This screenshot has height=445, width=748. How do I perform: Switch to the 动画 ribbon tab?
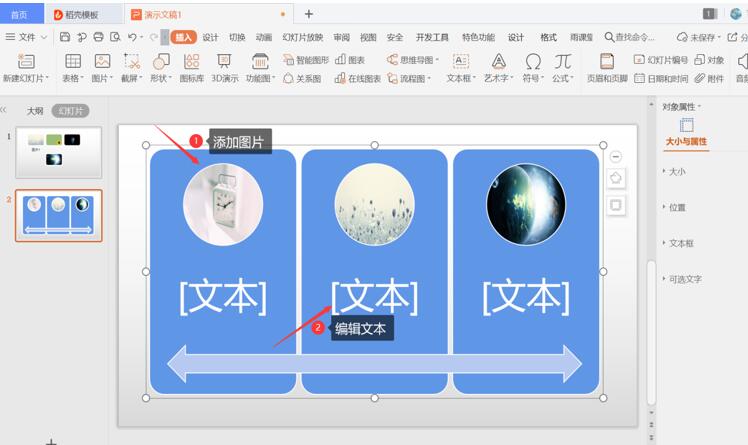263,37
